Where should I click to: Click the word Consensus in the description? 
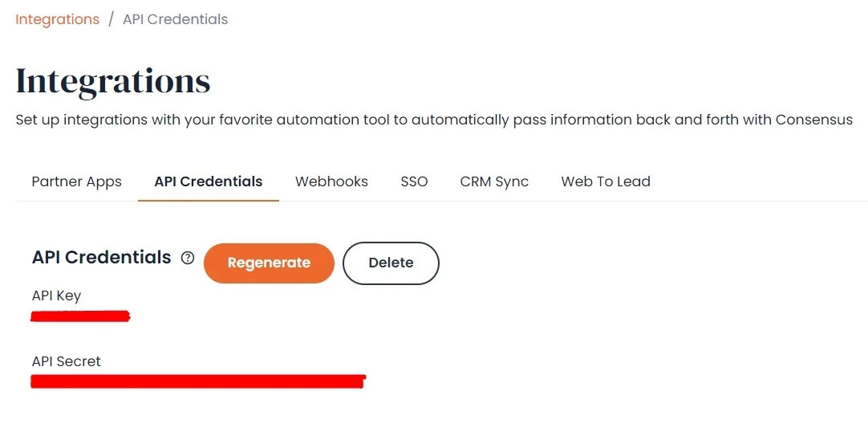[813, 119]
